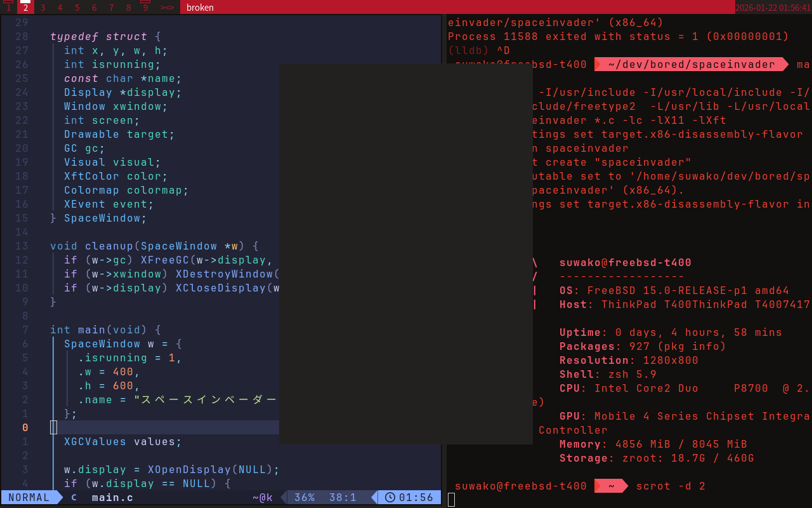Click the ~ directory segment in last prompt
The height and width of the screenshot is (508, 812).
[612, 486]
